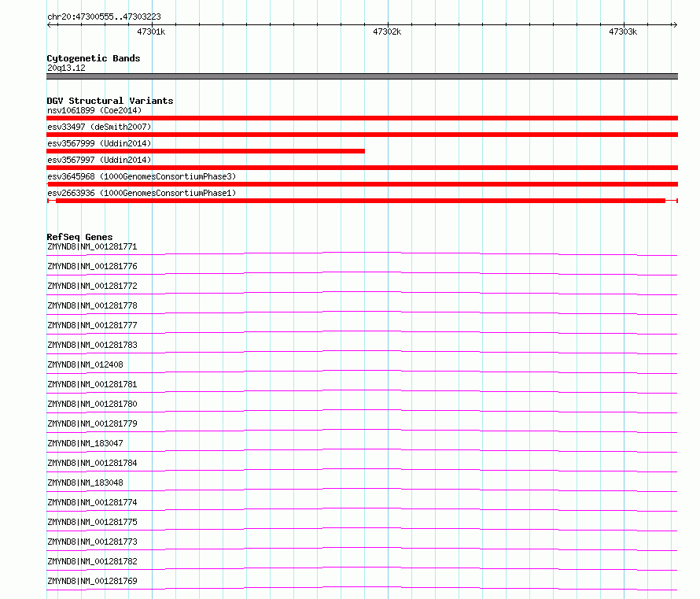This screenshot has height=599, width=700.
Task: Click the left arrow of the ruler
Action: click(50, 25)
